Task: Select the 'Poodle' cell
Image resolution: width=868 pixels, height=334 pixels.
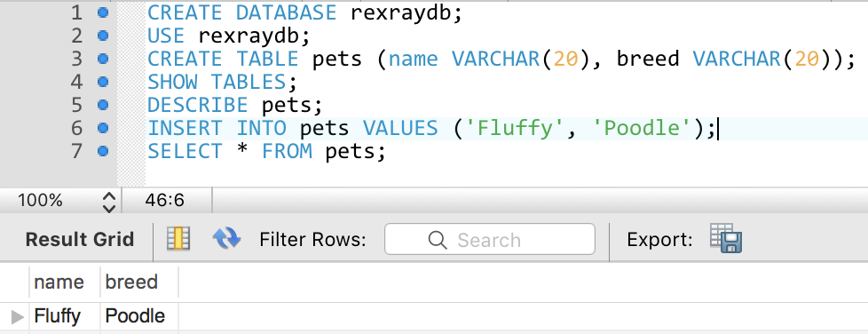Action: pyautogui.click(x=135, y=316)
